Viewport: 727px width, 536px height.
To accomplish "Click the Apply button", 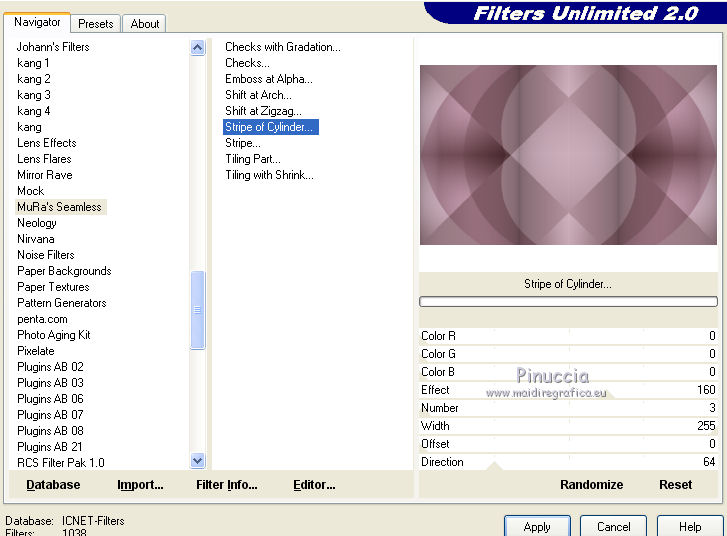I will (x=537, y=527).
